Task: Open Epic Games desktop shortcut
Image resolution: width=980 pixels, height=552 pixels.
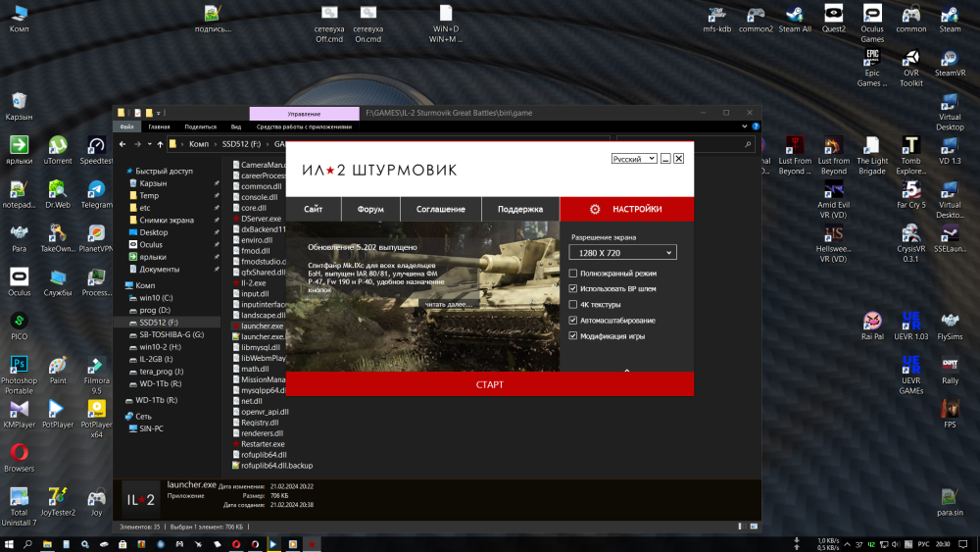Action: tap(872, 68)
